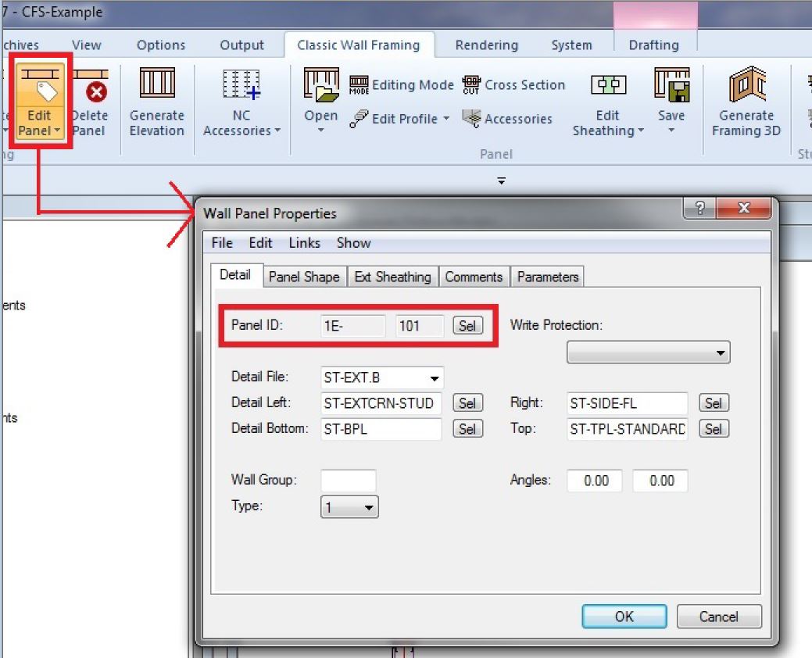Cancel the Wall Panel Properties dialog

tap(718, 617)
